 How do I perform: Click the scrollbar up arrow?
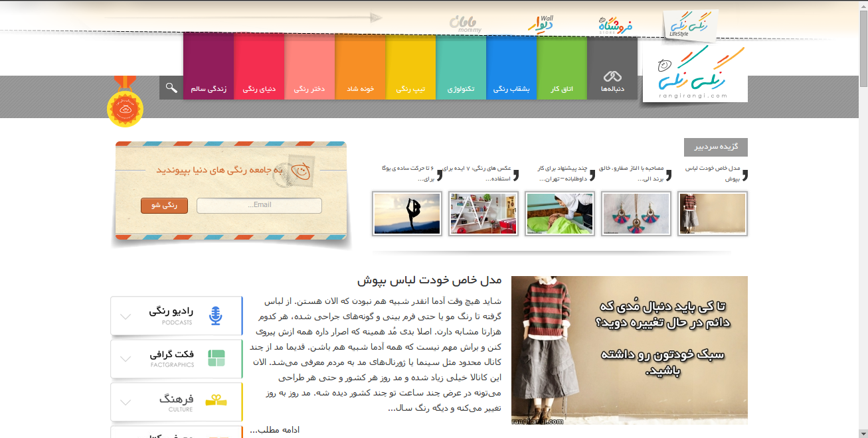[863, 5]
